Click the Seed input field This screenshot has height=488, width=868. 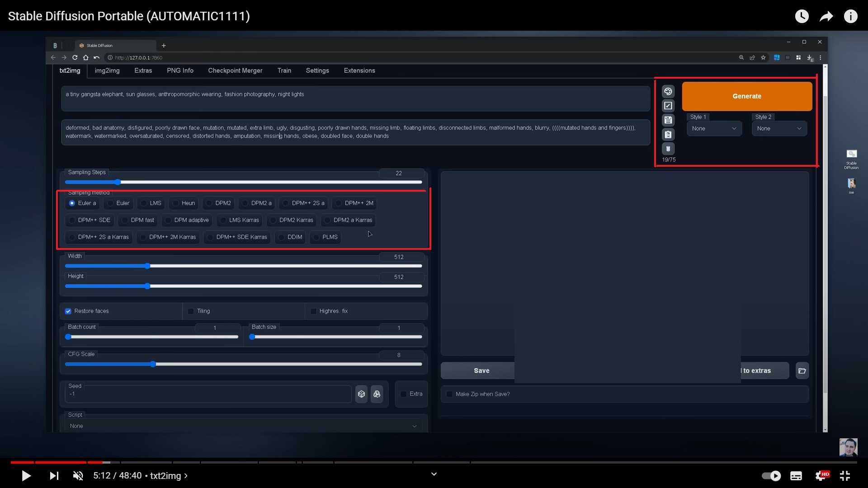[208, 394]
